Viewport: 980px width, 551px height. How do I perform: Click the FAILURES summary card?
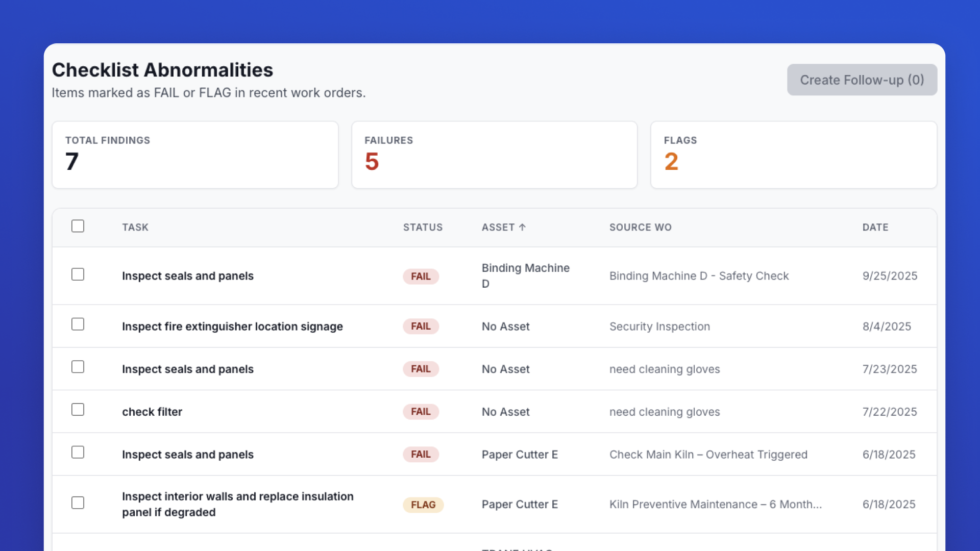coord(494,155)
